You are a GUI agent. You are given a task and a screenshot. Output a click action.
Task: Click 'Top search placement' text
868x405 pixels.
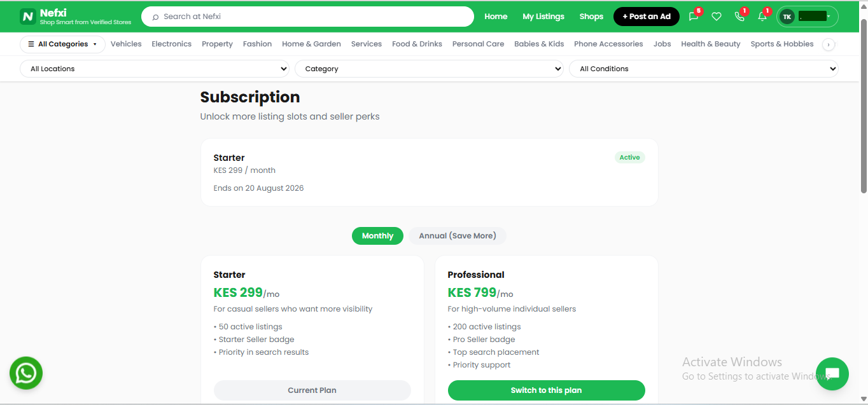(x=496, y=352)
